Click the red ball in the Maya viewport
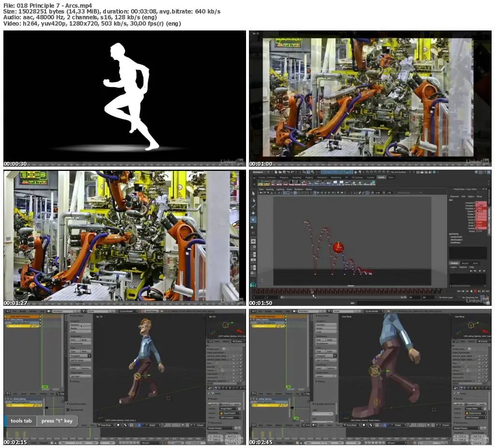495x448 pixels. [338, 247]
